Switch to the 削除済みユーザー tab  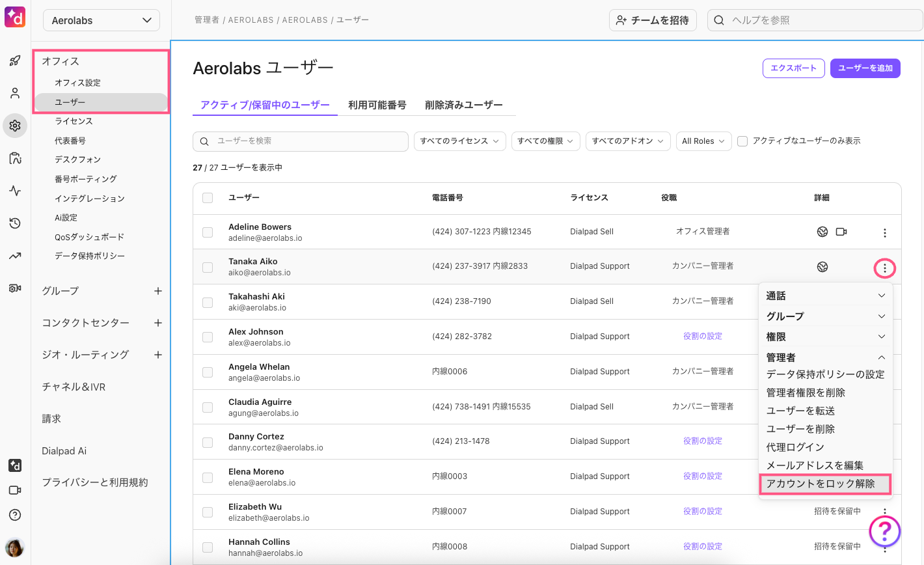464,105
